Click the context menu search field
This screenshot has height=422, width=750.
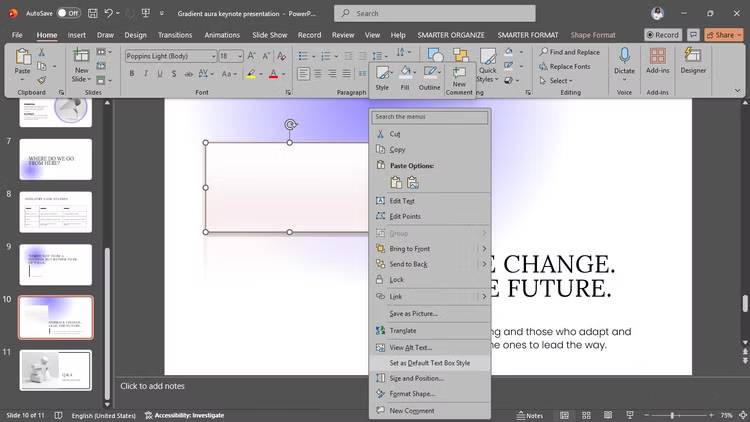pos(430,117)
